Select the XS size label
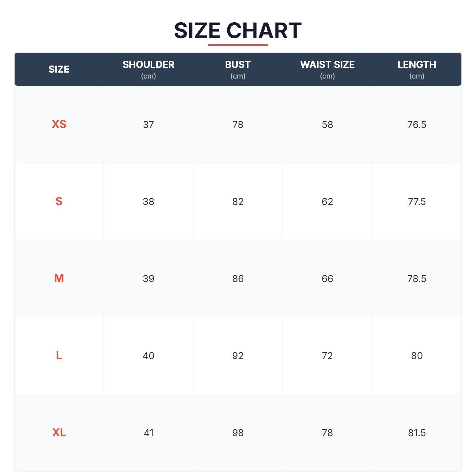 coord(59,124)
